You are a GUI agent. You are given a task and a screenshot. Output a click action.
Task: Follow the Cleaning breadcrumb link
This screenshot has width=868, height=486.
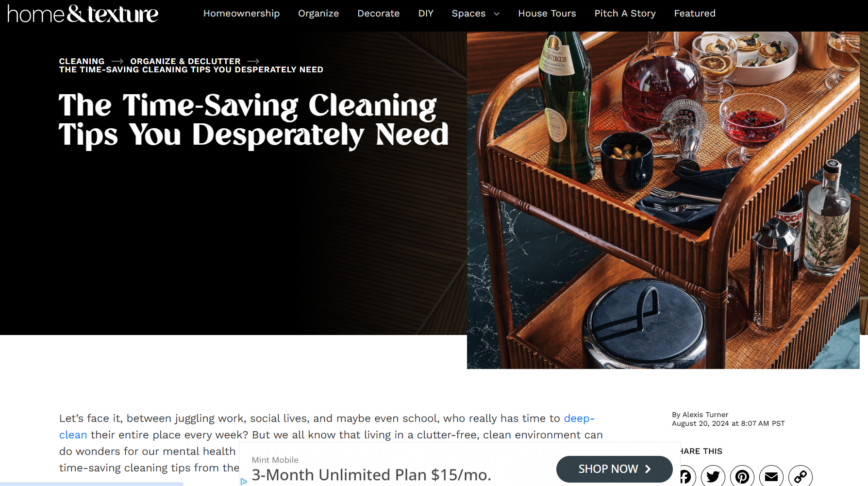[82, 61]
